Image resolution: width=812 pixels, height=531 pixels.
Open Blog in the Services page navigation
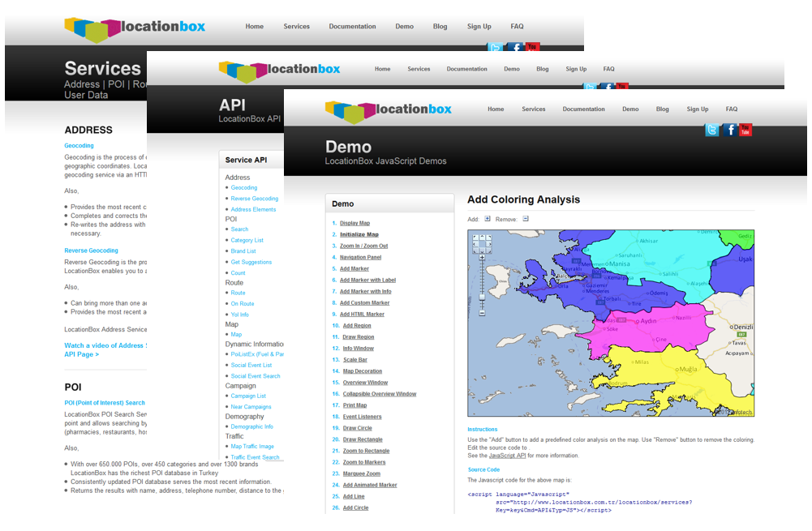[440, 27]
